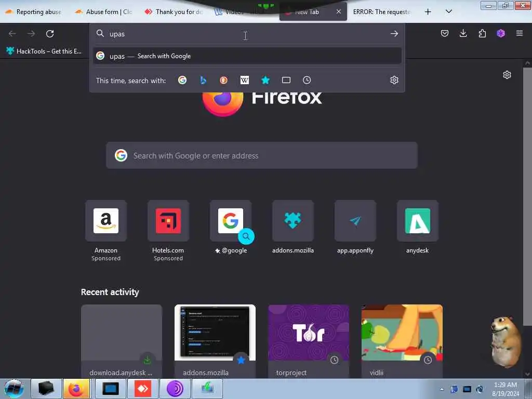Screen dimensions: 532x399
Task: Personalize New Tab with gear icon
Action: (507, 75)
